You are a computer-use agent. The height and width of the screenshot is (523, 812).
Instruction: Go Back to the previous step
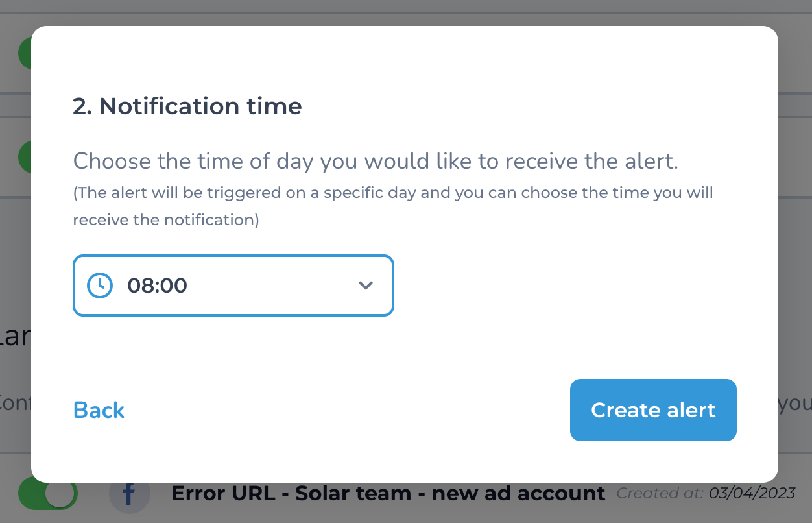coord(99,410)
